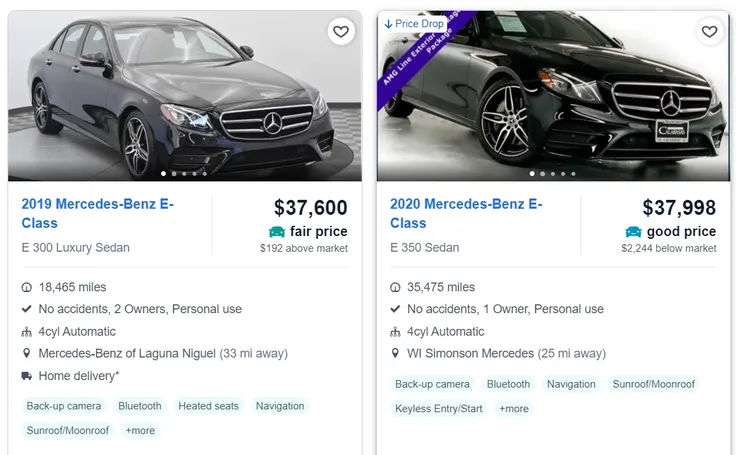Click the $37,998 price on the 2020 listing

pos(678,208)
